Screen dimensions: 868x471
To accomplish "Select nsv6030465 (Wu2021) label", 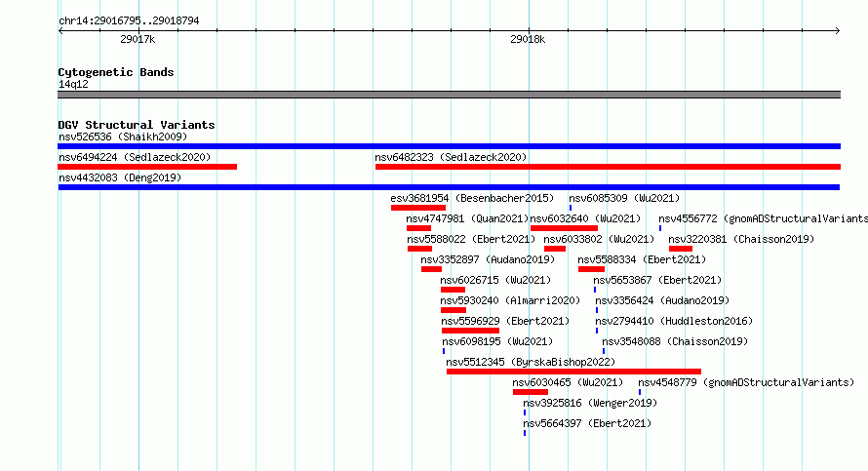I will 568,382.
